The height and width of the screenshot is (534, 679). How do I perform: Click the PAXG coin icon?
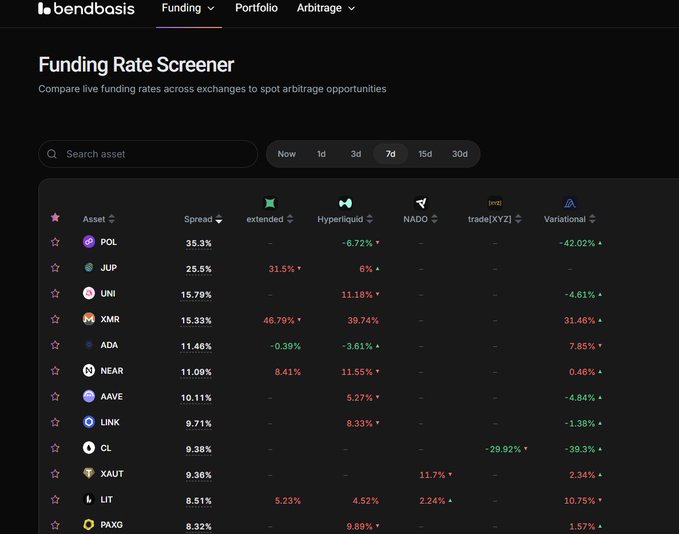click(x=89, y=525)
